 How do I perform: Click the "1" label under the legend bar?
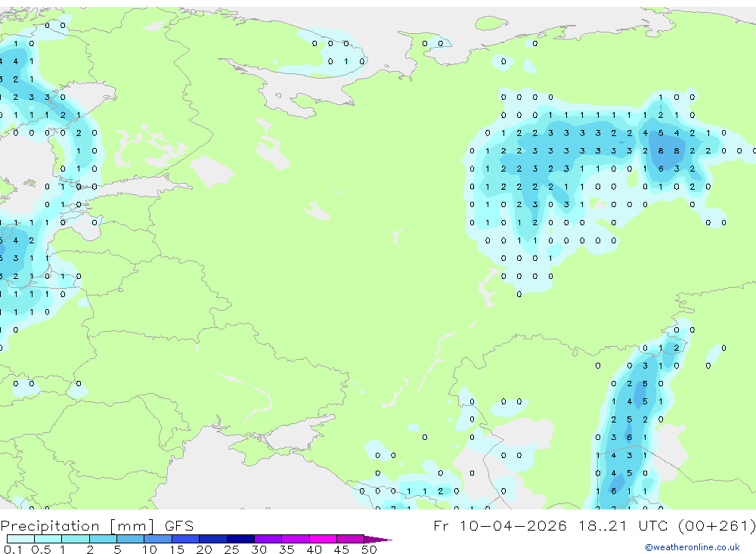[x=63, y=549]
